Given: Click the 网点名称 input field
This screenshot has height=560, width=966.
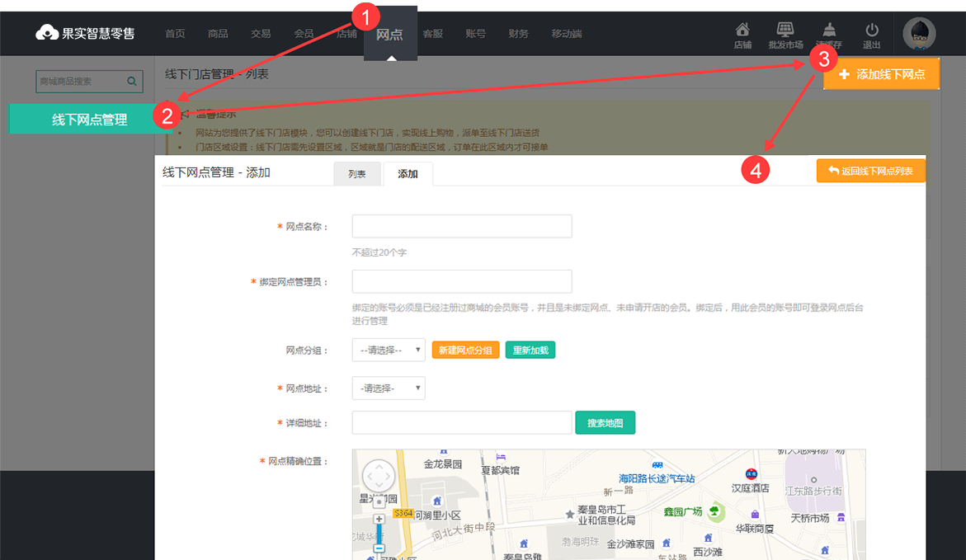Looking at the screenshot, I should 461,225.
